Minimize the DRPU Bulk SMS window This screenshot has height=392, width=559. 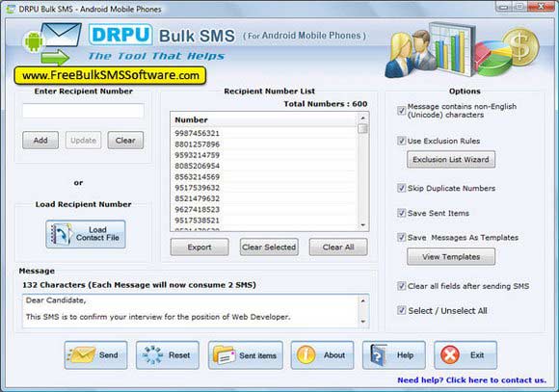(x=503, y=7)
